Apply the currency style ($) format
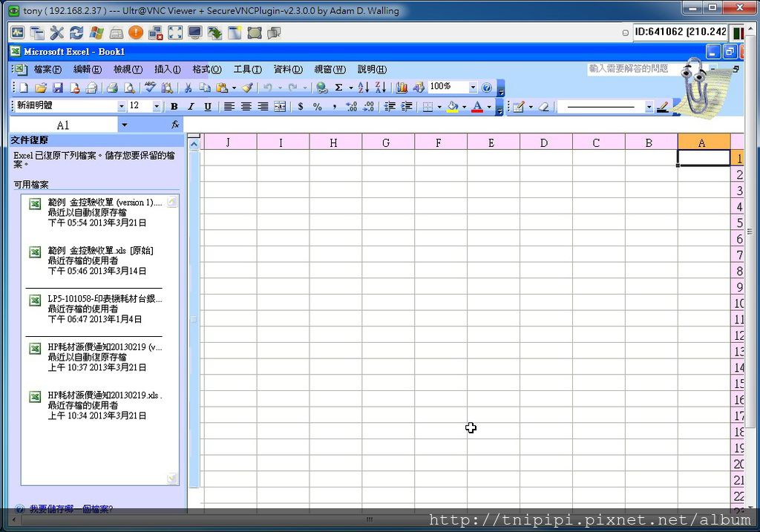Image resolution: width=760 pixels, height=532 pixels. coord(301,107)
